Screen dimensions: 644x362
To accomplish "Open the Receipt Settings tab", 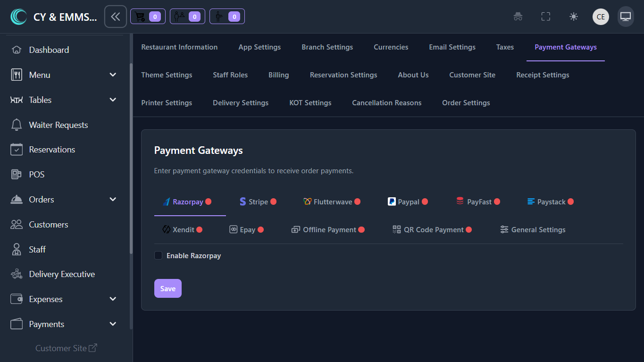I will tap(543, 75).
